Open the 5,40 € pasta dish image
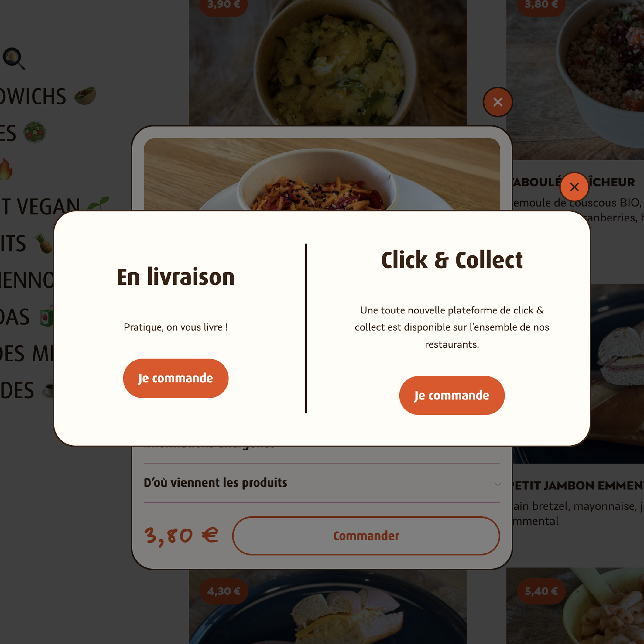Image resolution: width=644 pixels, height=644 pixels. pyautogui.click(x=575, y=606)
